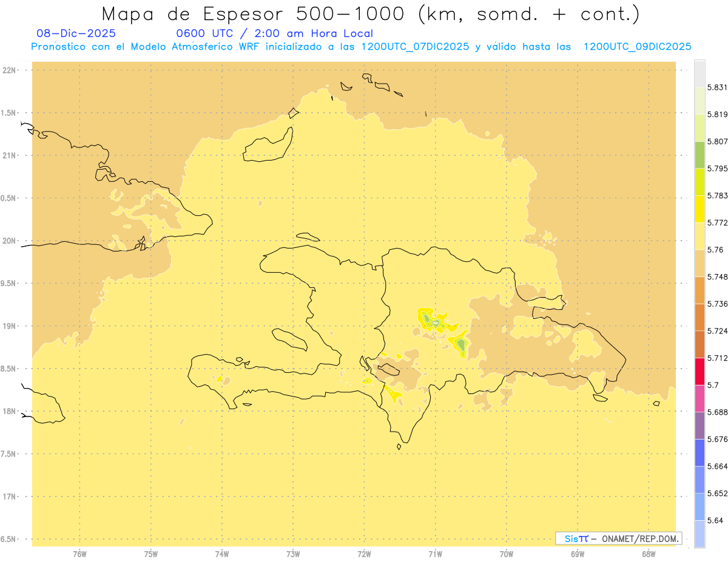Click the 22N latitude label
Screen dimensions: 728x562
click(x=9, y=70)
